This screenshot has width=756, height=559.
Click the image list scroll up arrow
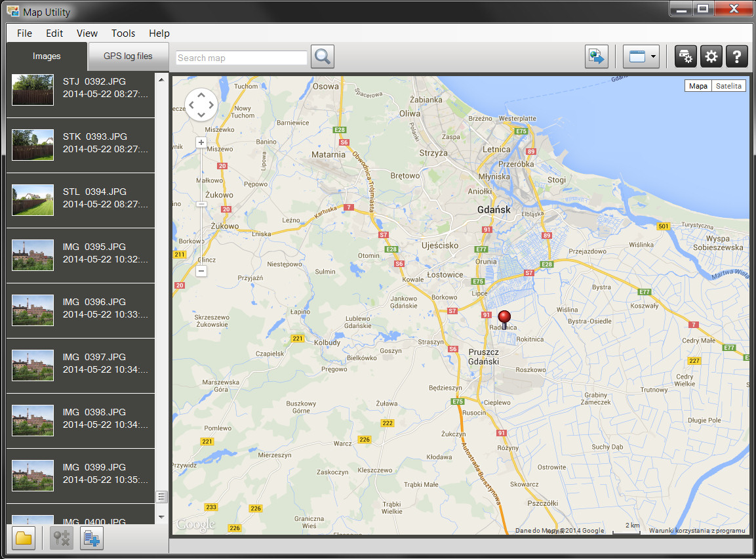tap(161, 79)
